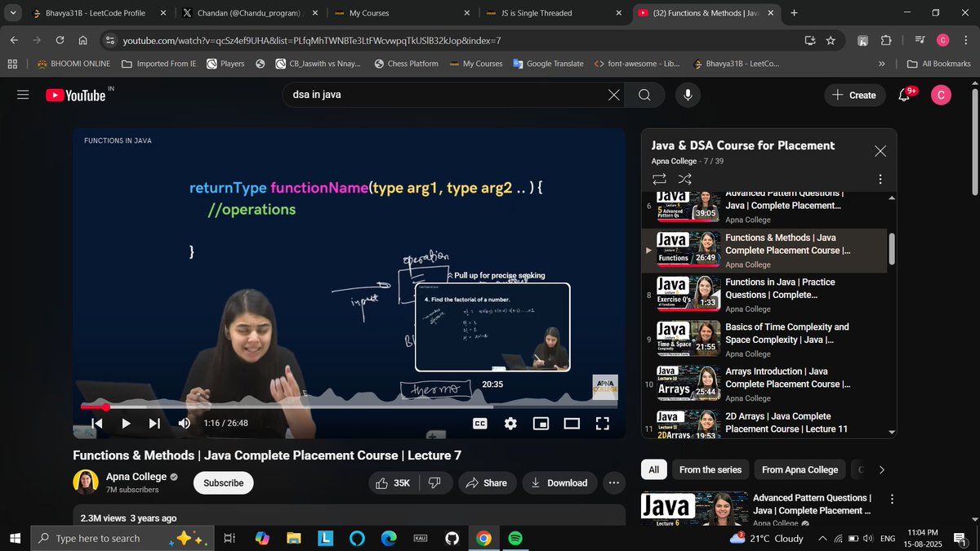Open 'Chess Platform' bookmark
This screenshot has height=551, width=980.
(406, 64)
